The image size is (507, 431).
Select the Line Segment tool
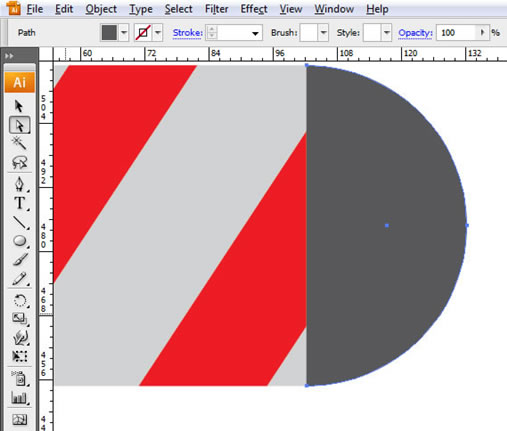[19, 222]
